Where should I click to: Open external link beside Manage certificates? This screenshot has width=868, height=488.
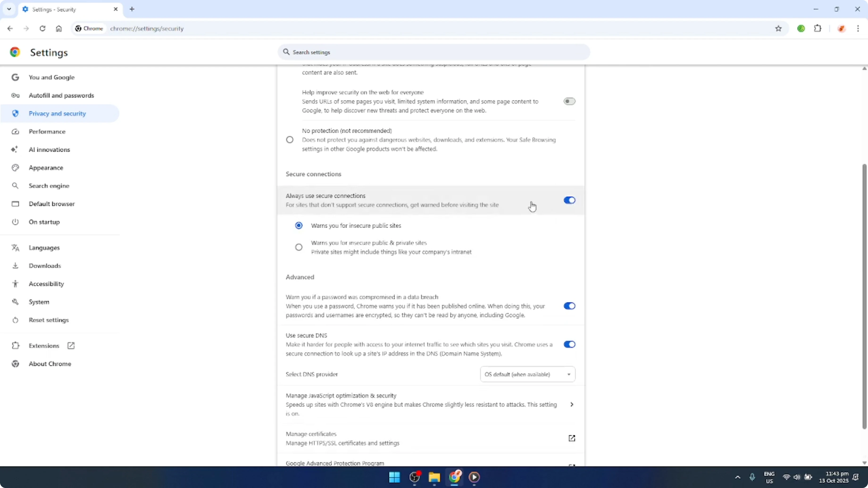tap(572, 438)
